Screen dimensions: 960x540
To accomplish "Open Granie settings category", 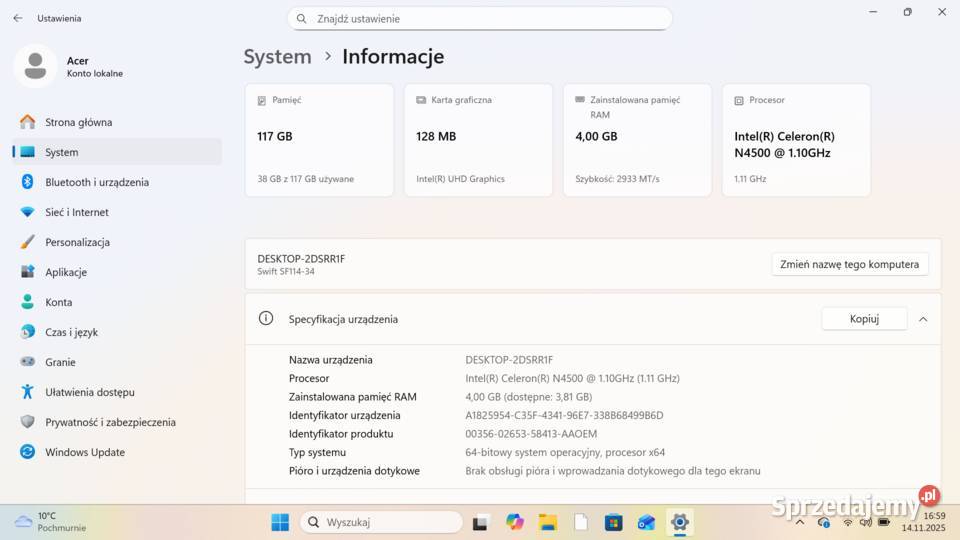I will pos(60,362).
